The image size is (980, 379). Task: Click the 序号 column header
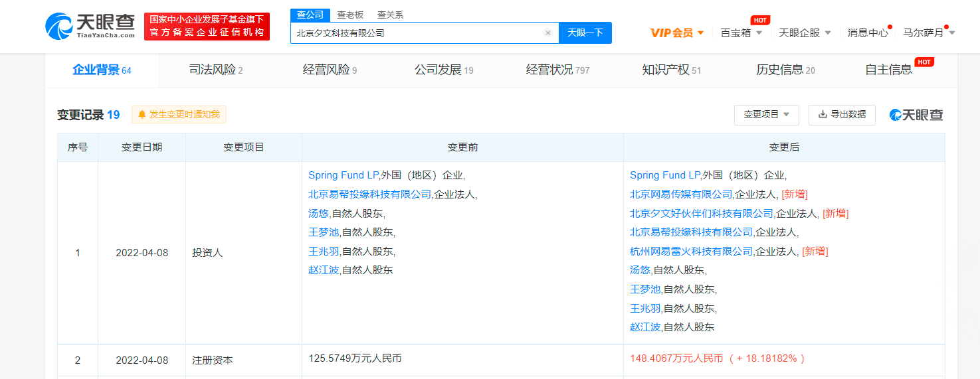tap(78, 147)
